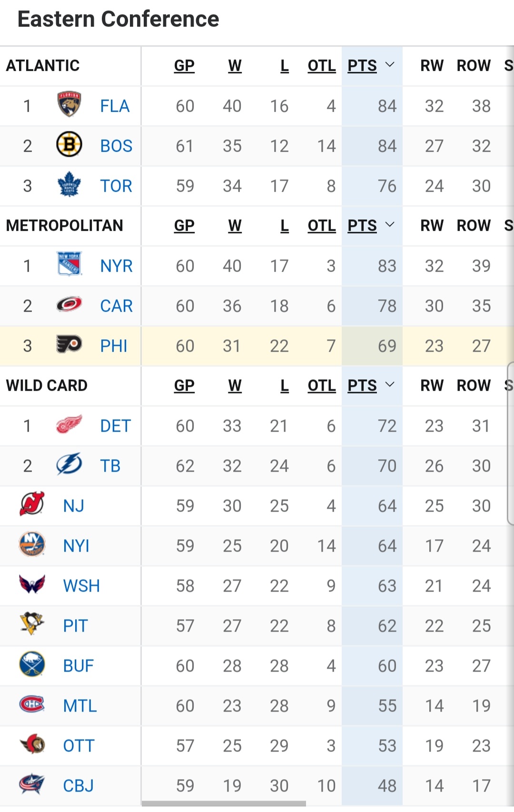Click the Carolina Hurricanes logo
This screenshot has width=514, height=812.
tap(69, 305)
